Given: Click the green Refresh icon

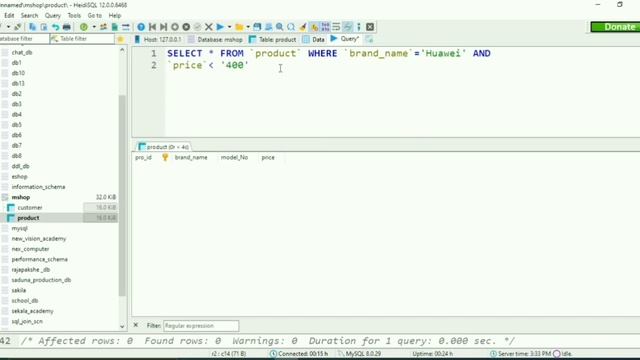Looking at the screenshot, I should pos(84,27).
